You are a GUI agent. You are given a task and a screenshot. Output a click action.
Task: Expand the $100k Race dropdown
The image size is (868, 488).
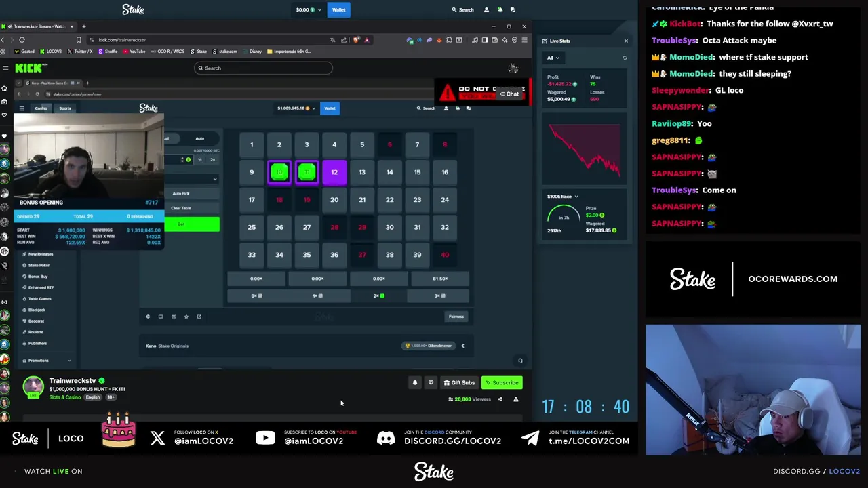(563, 197)
